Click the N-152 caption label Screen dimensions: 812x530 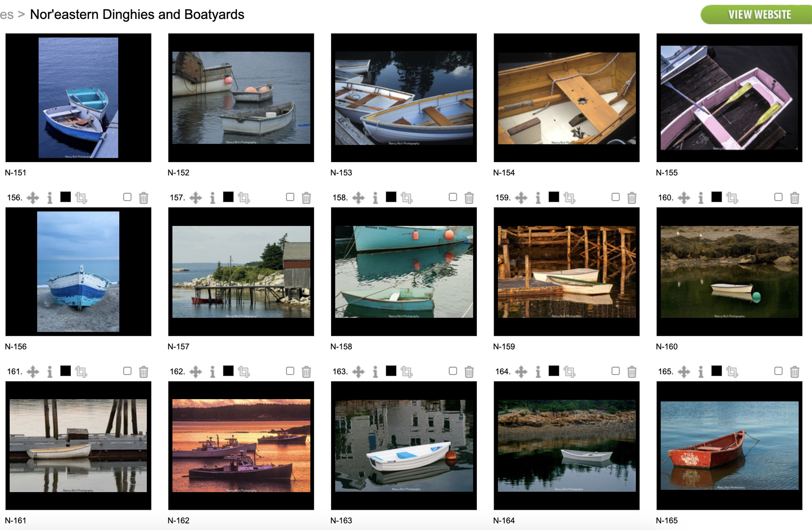[x=178, y=173]
